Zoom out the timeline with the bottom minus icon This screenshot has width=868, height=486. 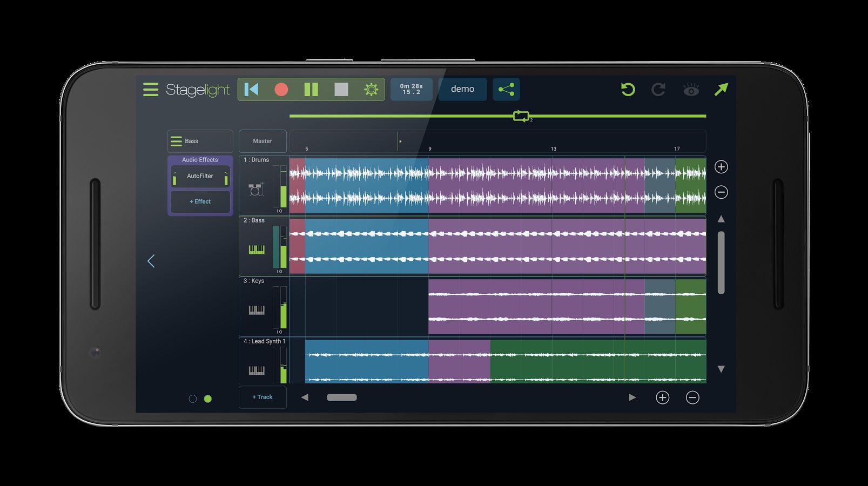pos(692,398)
